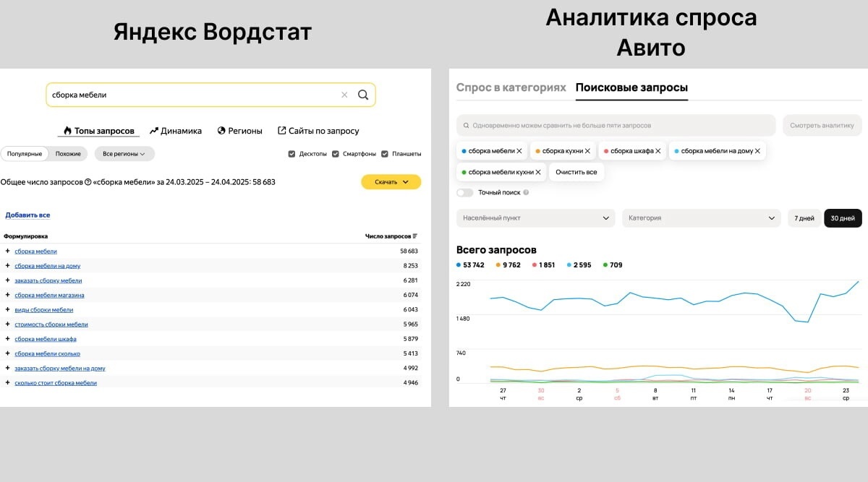Add сборка мебели сколько with plus icon
Viewport: 868px width, 482px height.
coord(7,353)
